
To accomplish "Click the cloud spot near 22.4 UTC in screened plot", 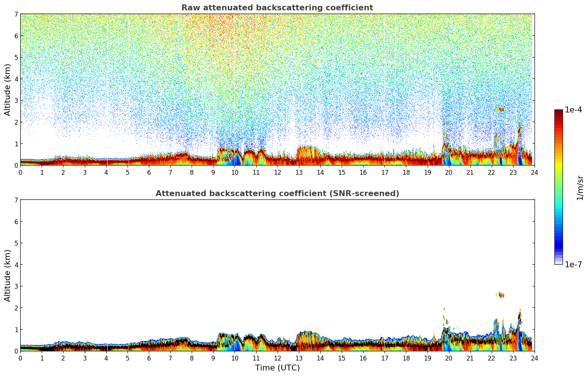I will point(501,295).
